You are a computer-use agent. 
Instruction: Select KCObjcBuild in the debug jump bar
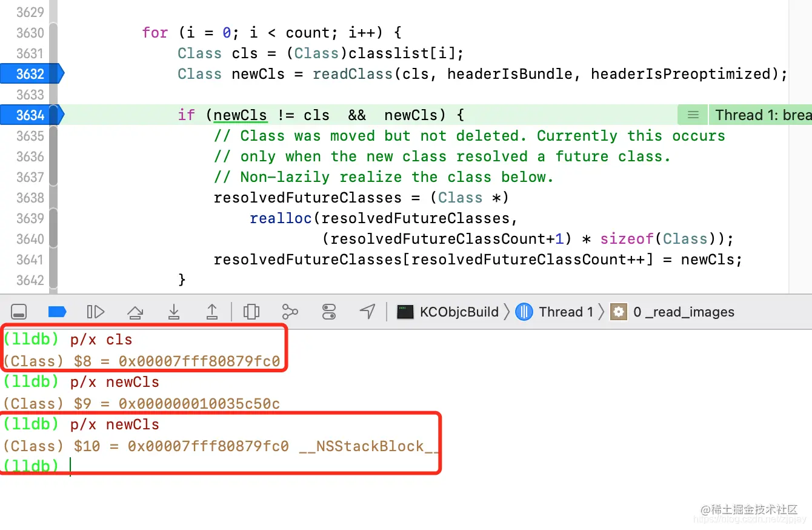click(459, 312)
